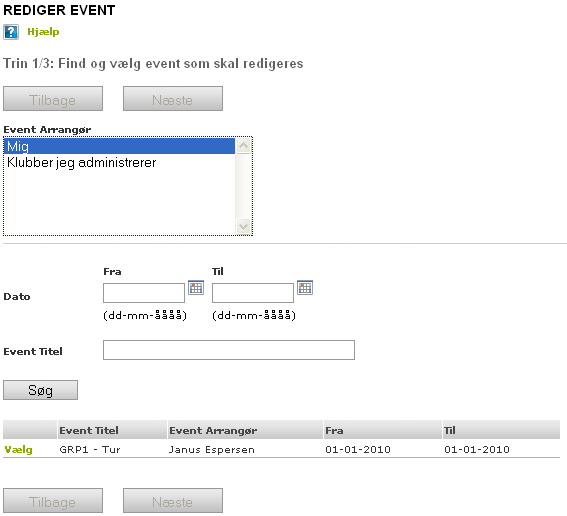This screenshot has height=516, width=567.
Task: Click the Søg search button
Action: point(40,390)
